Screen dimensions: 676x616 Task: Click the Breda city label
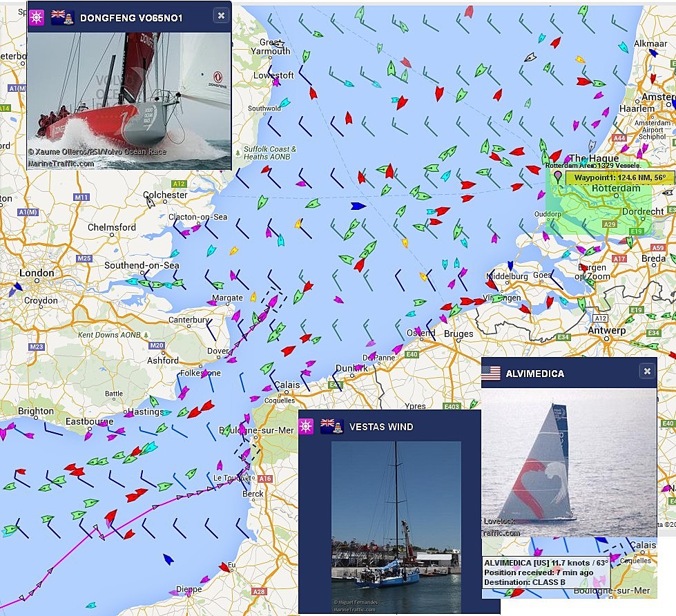pyautogui.click(x=654, y=258)
